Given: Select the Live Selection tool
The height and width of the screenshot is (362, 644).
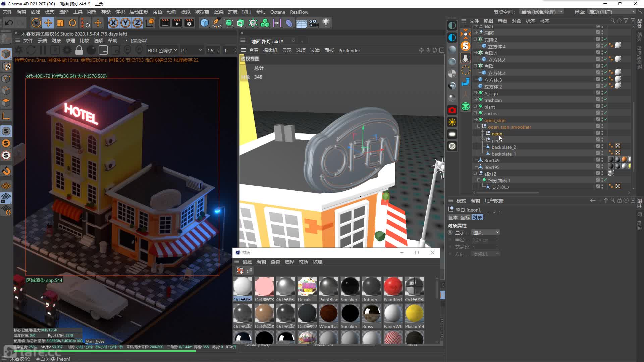Looking at the screenshot, I should (36, 23).
